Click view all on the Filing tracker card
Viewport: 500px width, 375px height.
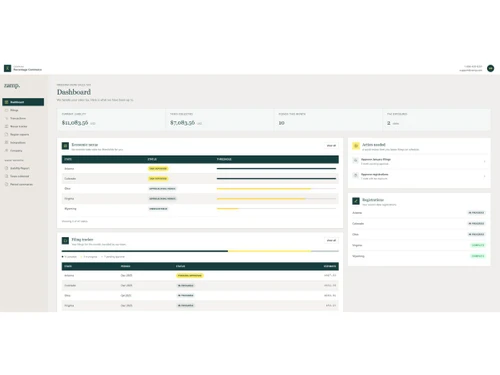tap(331, 240)
